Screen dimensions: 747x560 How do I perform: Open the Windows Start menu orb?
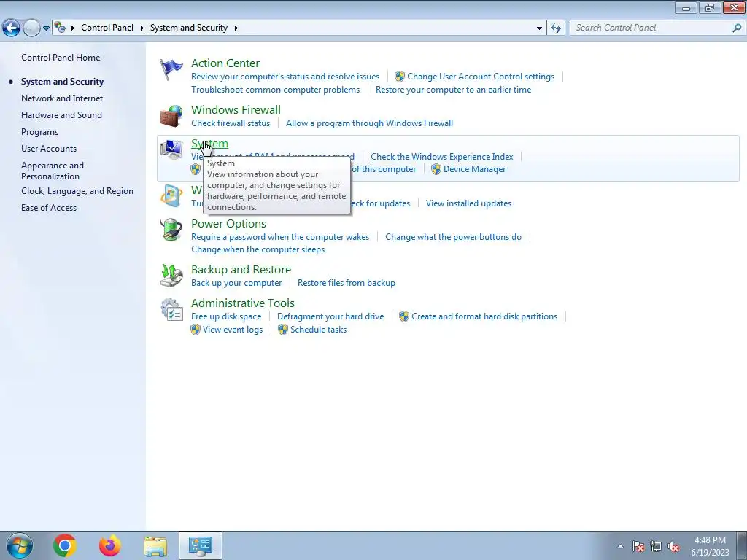point(20,545)
